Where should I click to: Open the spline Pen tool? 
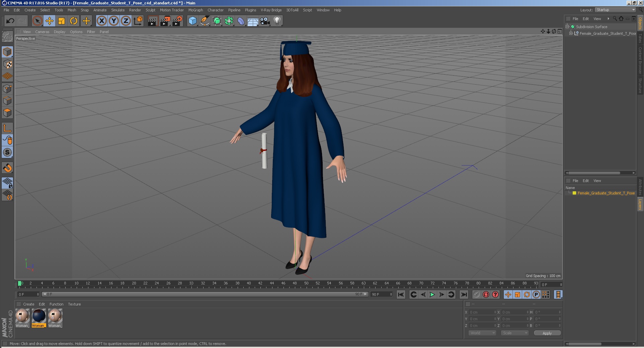pyautogui.click(x=205, y=21)
